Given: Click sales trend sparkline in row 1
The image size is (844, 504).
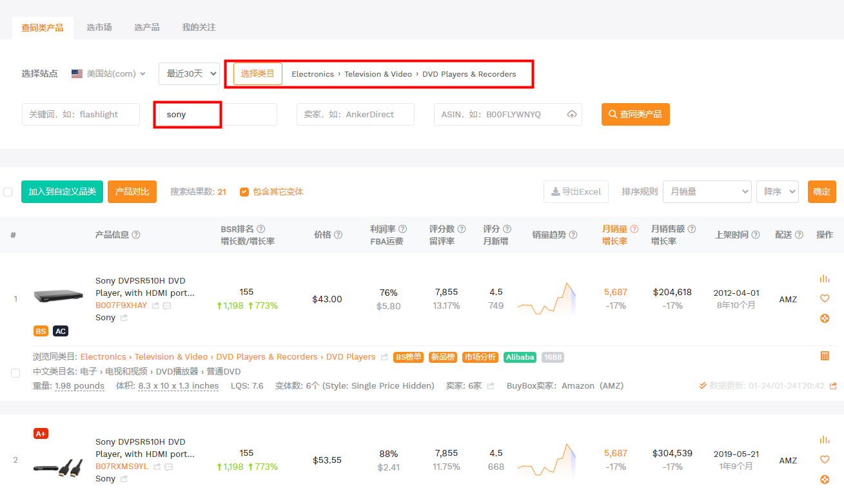Looking at the screenshot, I should click(x=547, y=298).
